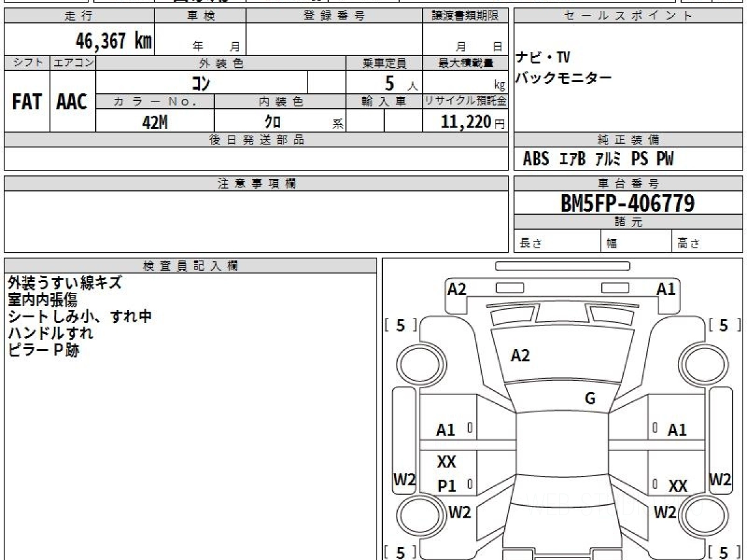
Task: Click the エアコン label
Action: [72, 63]
